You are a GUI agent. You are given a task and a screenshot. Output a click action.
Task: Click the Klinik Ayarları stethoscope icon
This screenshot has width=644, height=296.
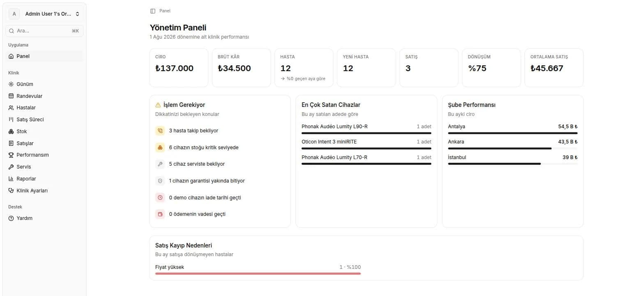11,191
